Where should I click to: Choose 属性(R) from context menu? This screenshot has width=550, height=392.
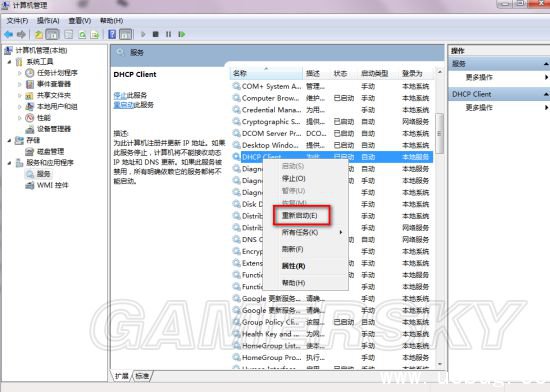pos(305,266)
